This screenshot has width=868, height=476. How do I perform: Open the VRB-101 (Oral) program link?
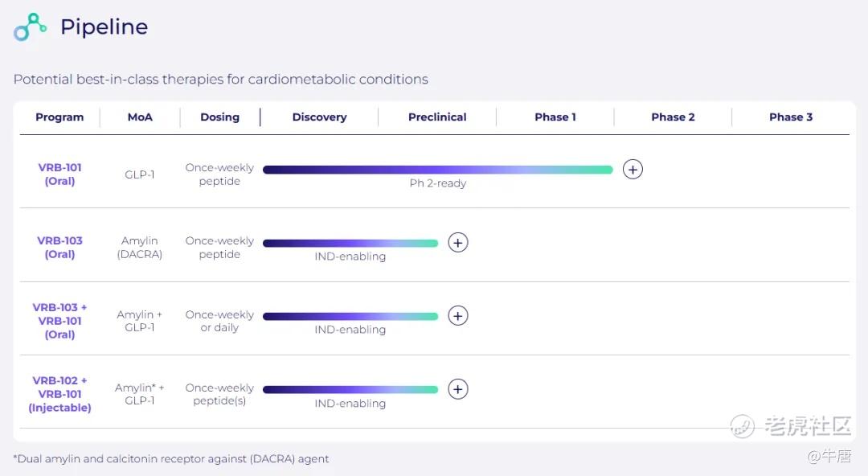click(x=60, y=174)
